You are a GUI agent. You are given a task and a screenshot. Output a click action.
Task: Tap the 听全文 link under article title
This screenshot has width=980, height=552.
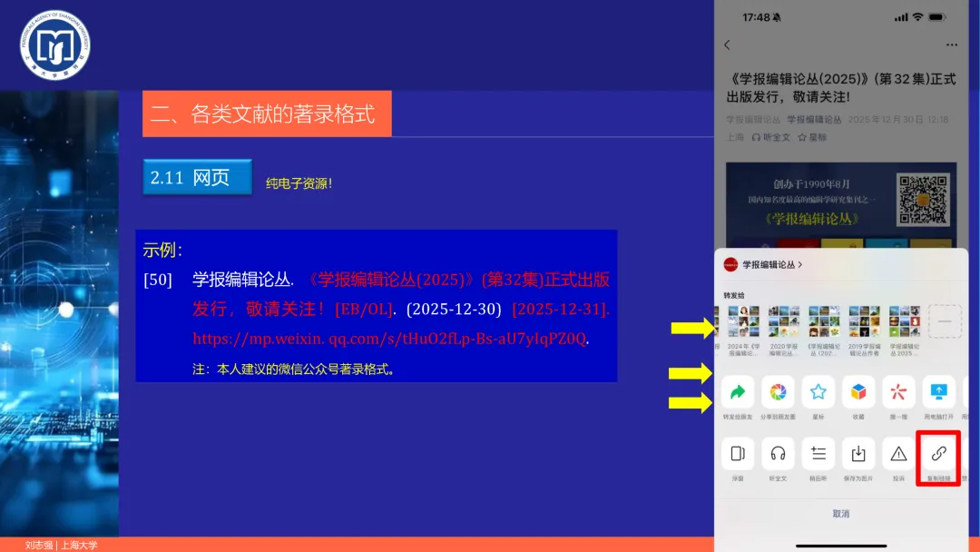click(x=771, y=137)
